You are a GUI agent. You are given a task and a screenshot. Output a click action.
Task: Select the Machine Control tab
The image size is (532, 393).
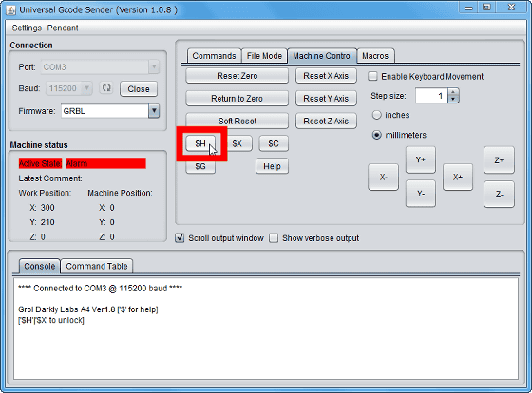322,56
